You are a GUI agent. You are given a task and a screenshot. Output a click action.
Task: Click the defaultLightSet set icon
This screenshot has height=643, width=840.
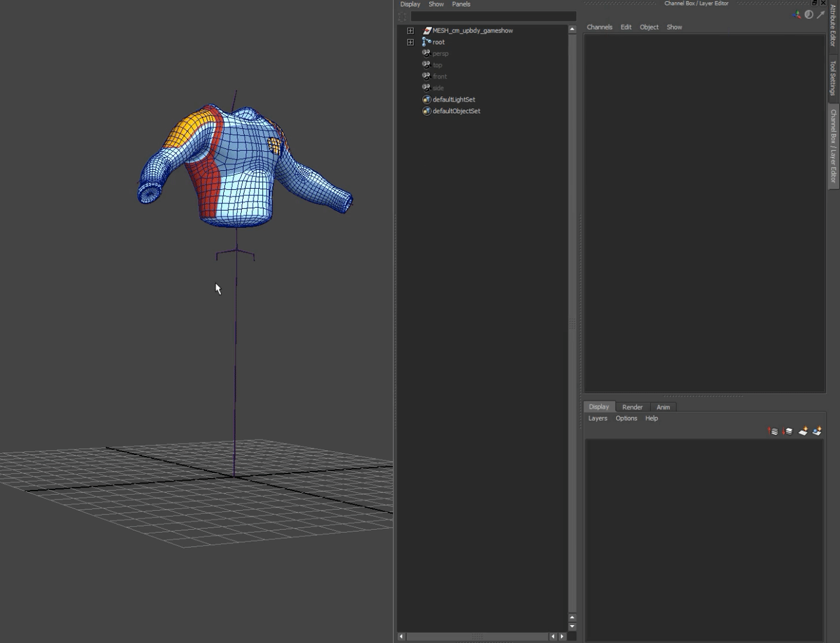[426, 99]
